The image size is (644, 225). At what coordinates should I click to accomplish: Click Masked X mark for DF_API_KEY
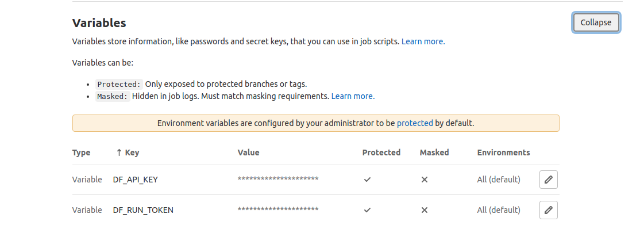coord(425,180)
